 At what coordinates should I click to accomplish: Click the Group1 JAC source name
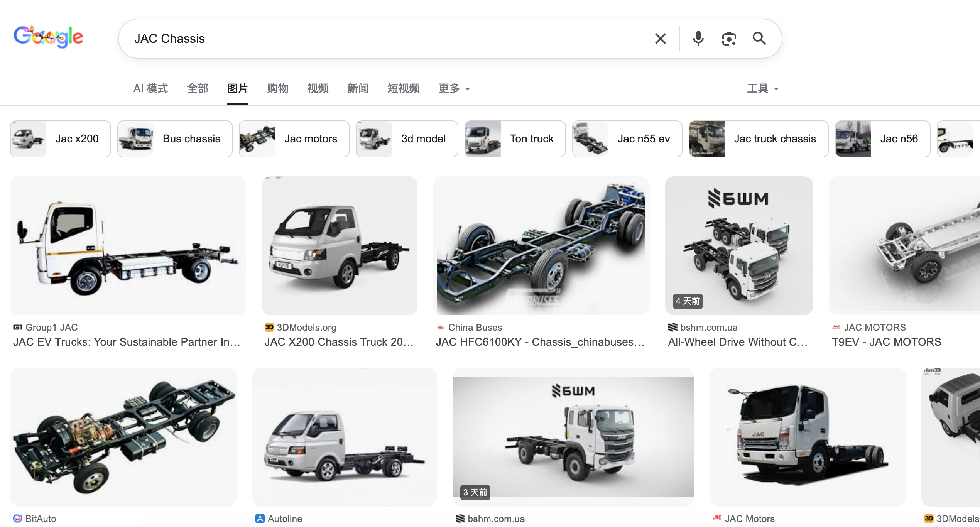(x=52, y=327)
